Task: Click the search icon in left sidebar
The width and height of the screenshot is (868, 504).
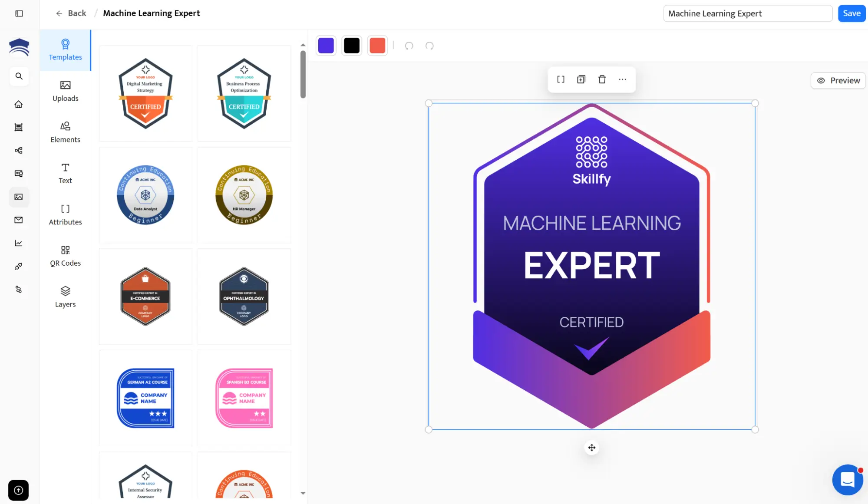Action: click(19, 76)
